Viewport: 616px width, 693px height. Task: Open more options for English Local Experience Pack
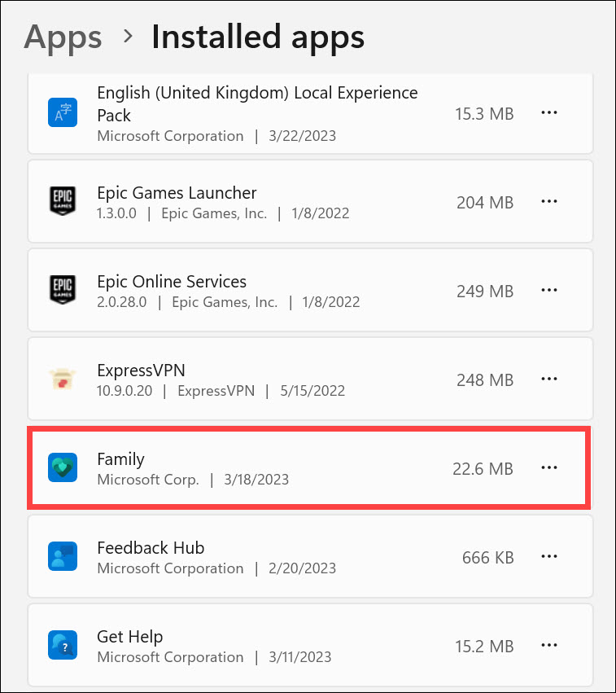(549, 112)
